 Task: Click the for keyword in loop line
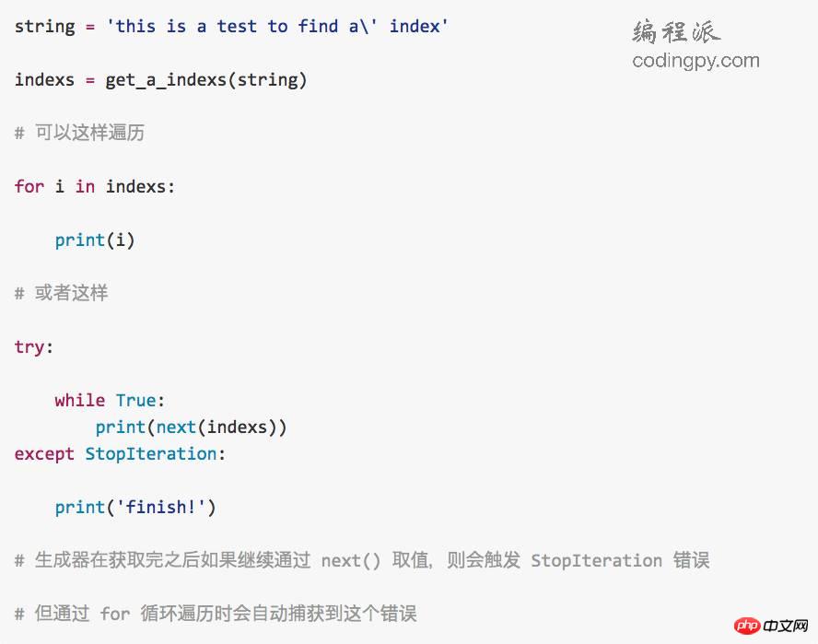[29, 186]
